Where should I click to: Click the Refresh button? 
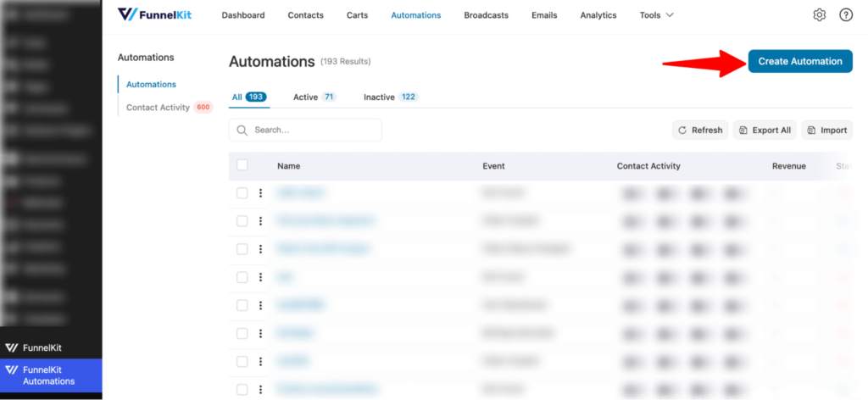pyautogui.click(x=699, y=131)
